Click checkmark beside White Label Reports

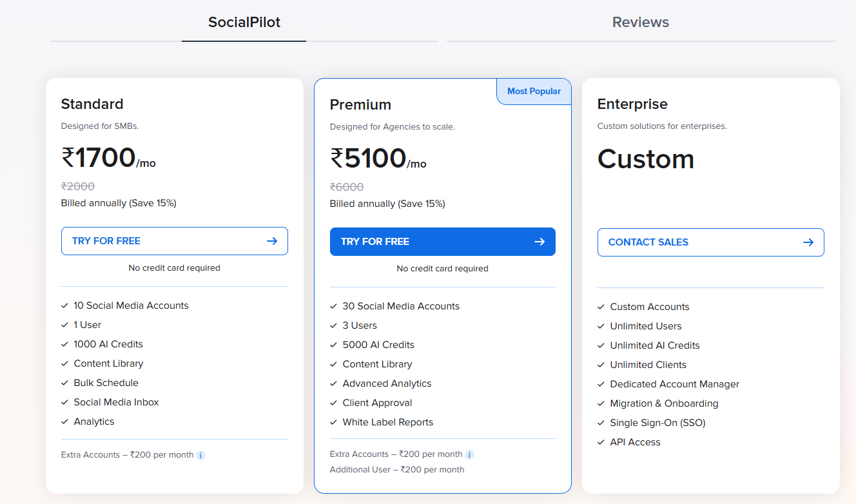(x=334, y=422)
